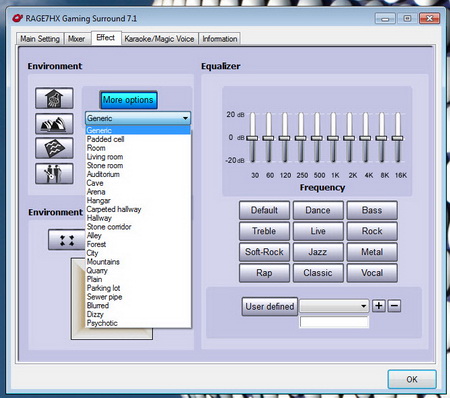The image size is (450, 398).
Task: Apply the Soft-Rock equalizer preset
Action: [x=264, y=252]
